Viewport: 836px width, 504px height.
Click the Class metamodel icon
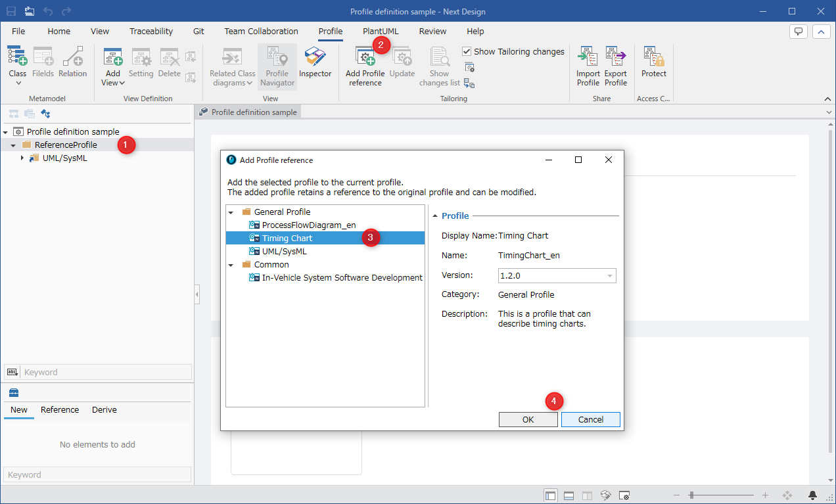click(17, 57)
